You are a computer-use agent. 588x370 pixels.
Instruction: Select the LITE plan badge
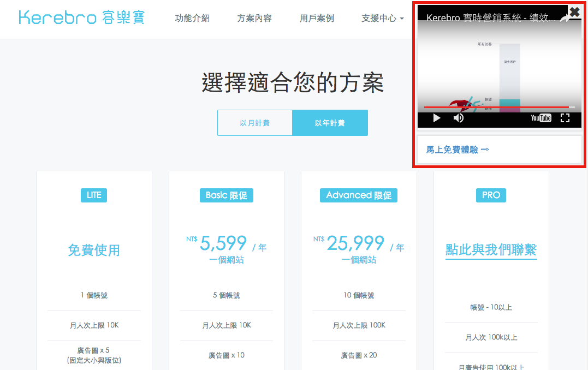coord(94,195)
